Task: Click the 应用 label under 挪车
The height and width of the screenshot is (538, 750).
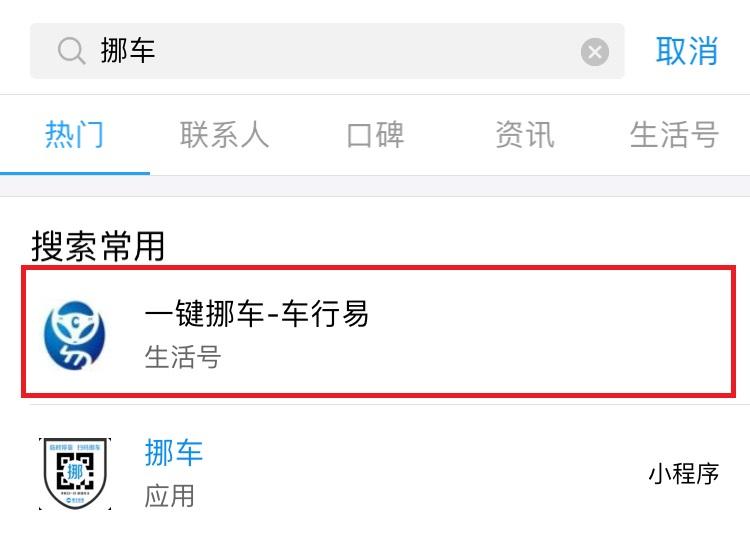Action: pyautogui.click(x=170, y=496)
